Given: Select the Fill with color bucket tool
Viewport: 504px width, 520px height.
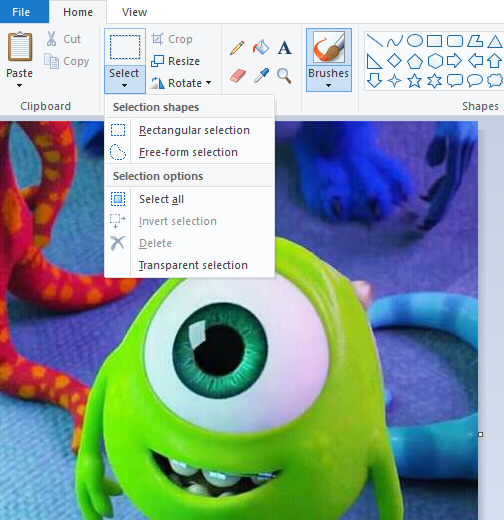Looking at the screenshot, I should [x=261, y=47].
